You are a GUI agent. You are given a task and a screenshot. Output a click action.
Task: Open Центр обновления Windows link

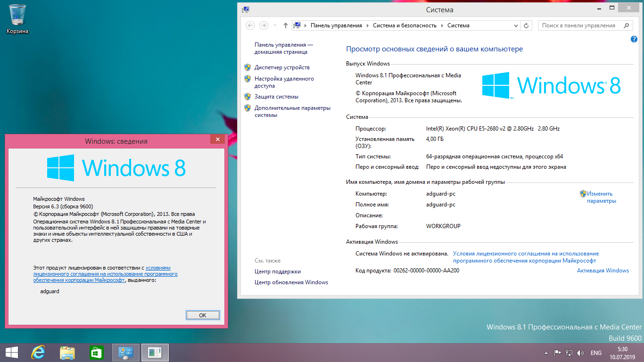point(291,282)
